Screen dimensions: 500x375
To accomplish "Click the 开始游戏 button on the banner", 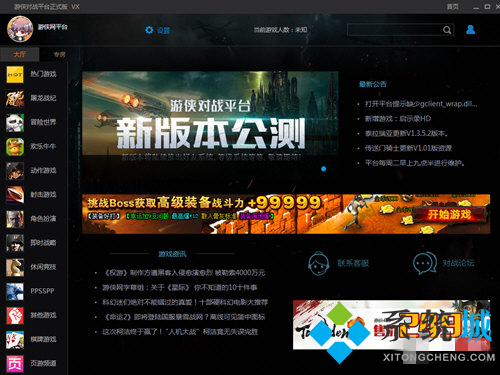I will (449, 214).
